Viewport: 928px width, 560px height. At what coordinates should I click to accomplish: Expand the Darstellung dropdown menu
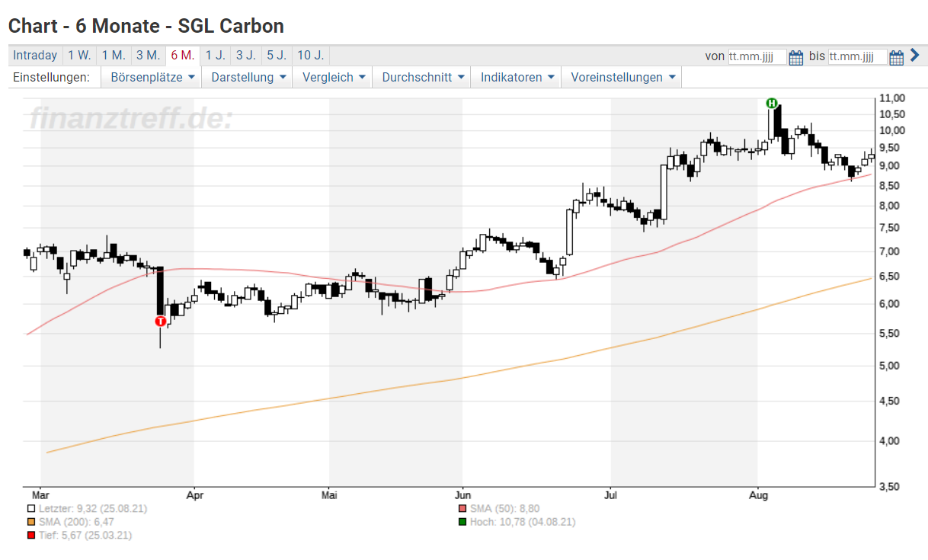[x=248, y=77]
